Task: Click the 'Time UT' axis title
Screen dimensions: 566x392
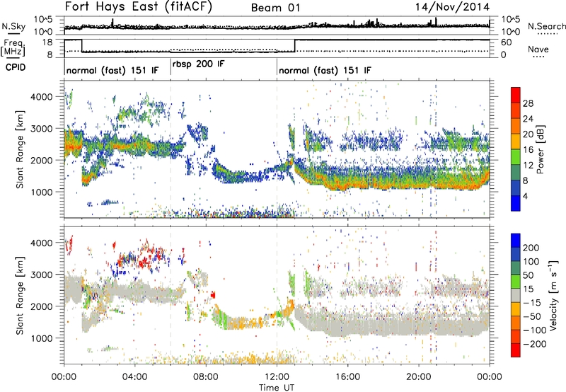Action: pos(277,387)
